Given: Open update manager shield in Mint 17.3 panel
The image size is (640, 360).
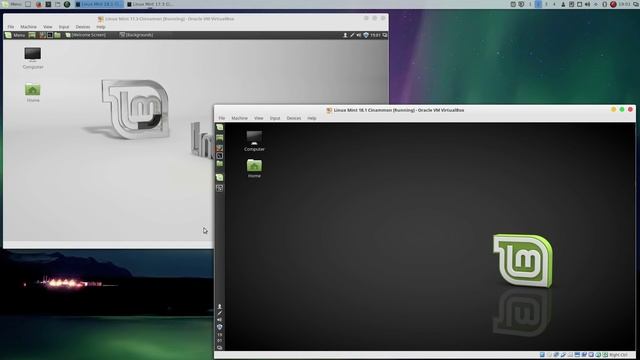Looking at the screenshot, I should 366,35.
